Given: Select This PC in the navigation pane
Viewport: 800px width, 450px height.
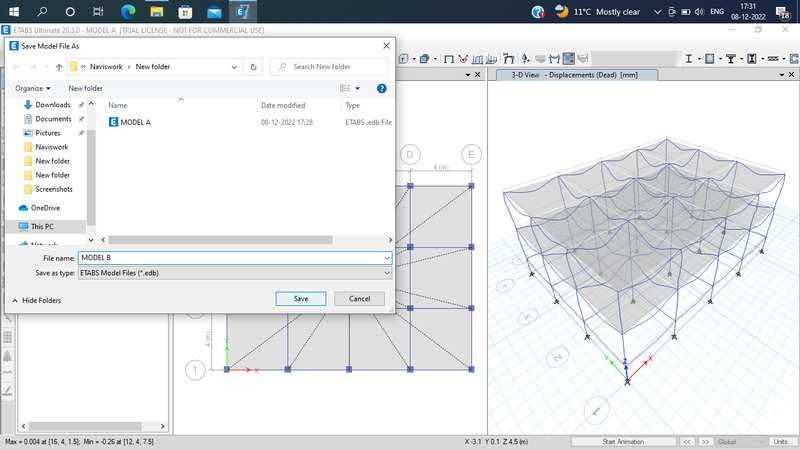Looking at the screenshot, I should pyautogui.click(x=42, y=227).
